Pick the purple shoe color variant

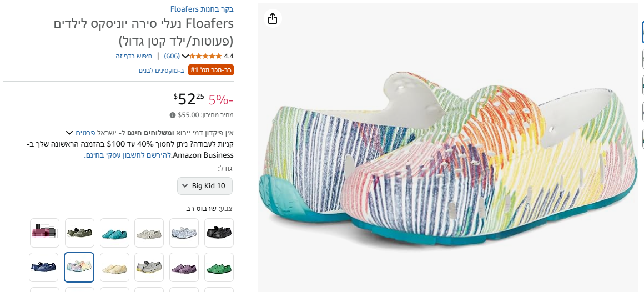tap(184, 267)
